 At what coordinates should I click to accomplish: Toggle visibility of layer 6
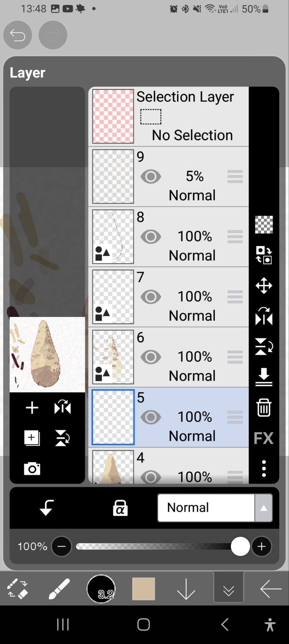[x=151, y=357]
